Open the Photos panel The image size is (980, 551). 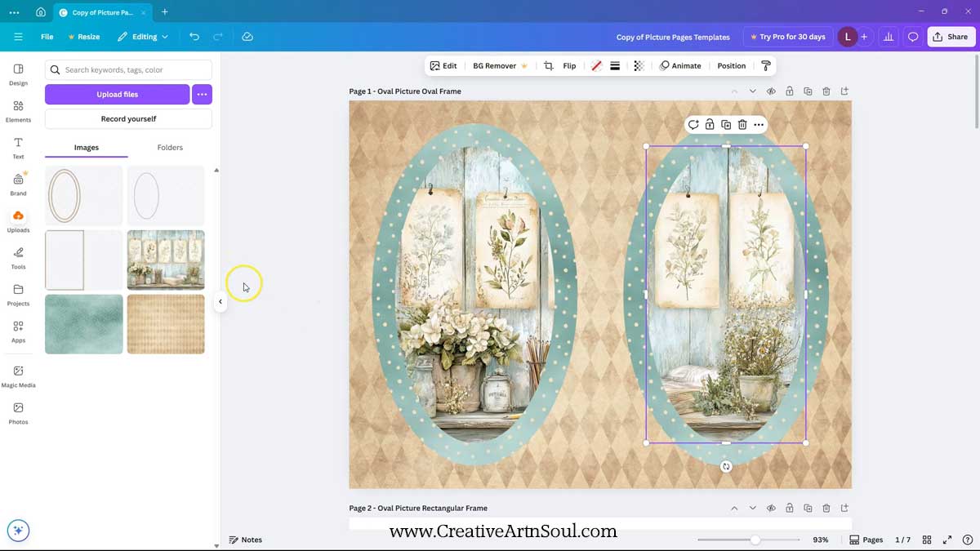tap(18, 413)
